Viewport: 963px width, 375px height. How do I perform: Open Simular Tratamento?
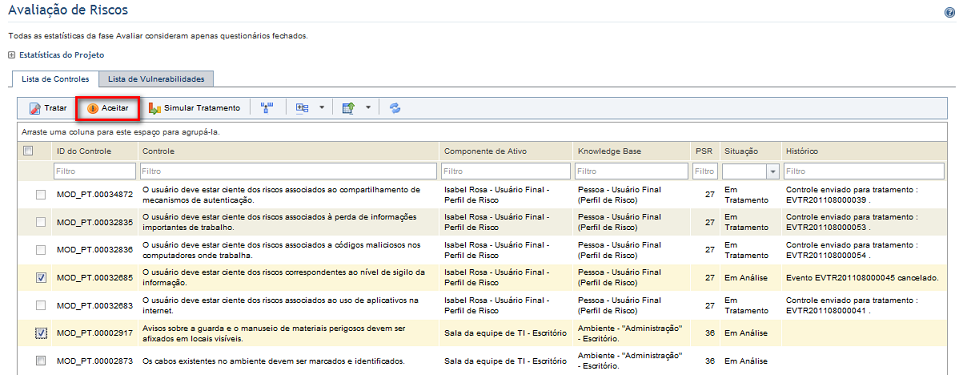pyautogui.click(x=194, y=109)
